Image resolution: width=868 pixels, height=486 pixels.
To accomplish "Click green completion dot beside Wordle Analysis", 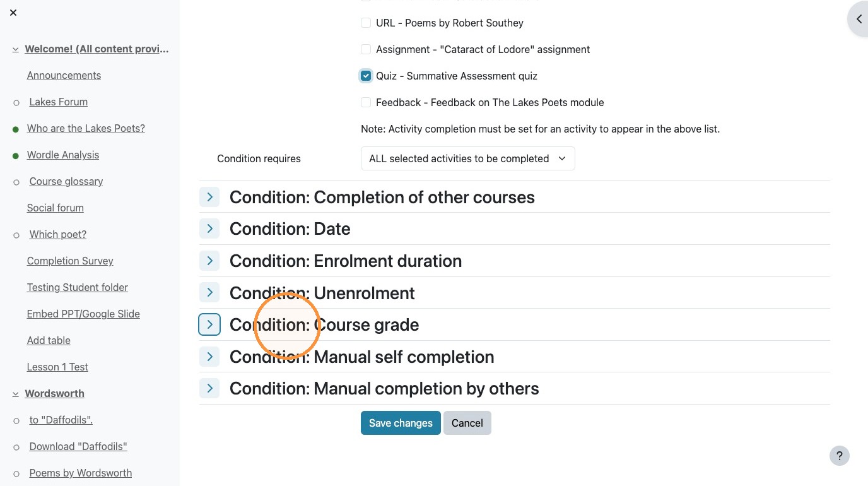I will [16, 155].
